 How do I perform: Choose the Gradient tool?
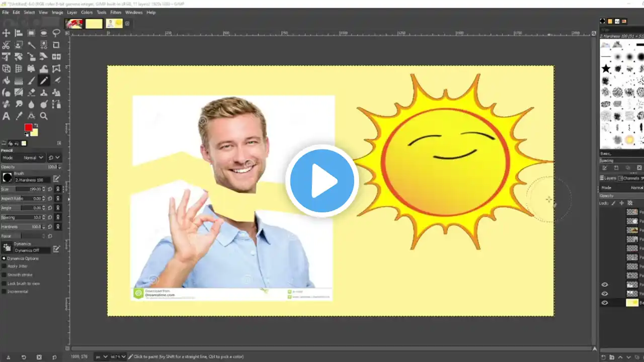[x=19, y=80]
